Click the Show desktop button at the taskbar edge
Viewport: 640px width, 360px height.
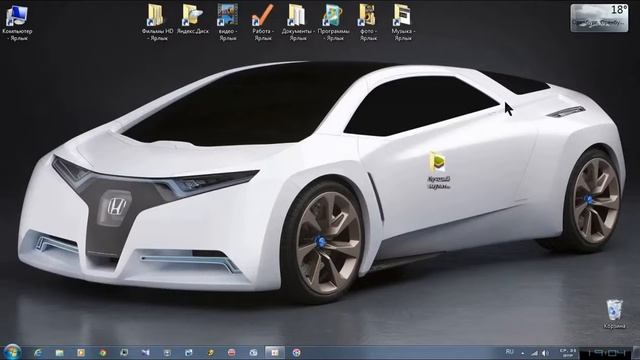[x=636, y=353]
